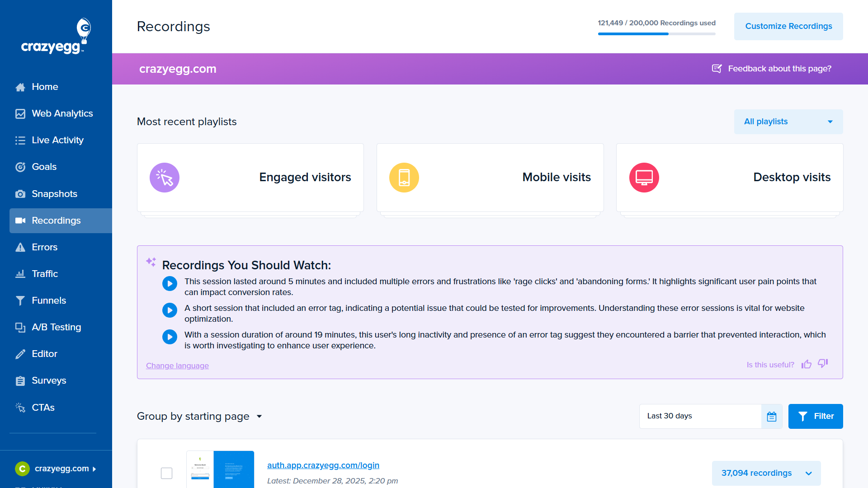Expand the 37,094 recordings chevron
This screenshot has width=868, height=488.
coord(808,473)
